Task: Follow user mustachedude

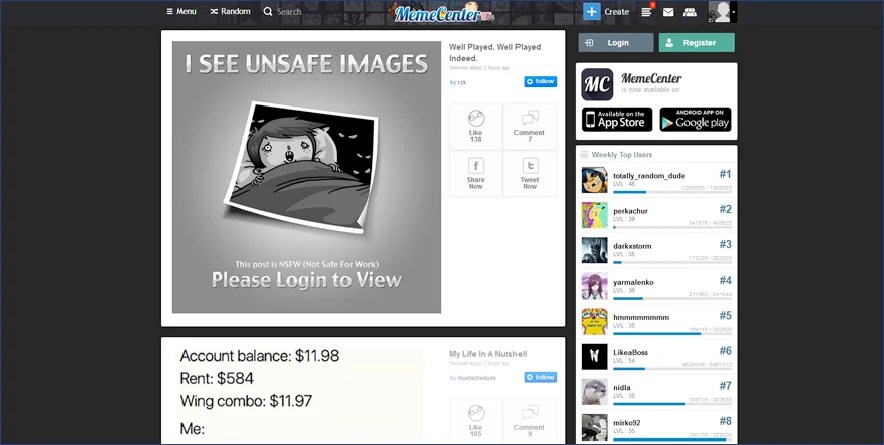Action: click(x=541, y=377)
